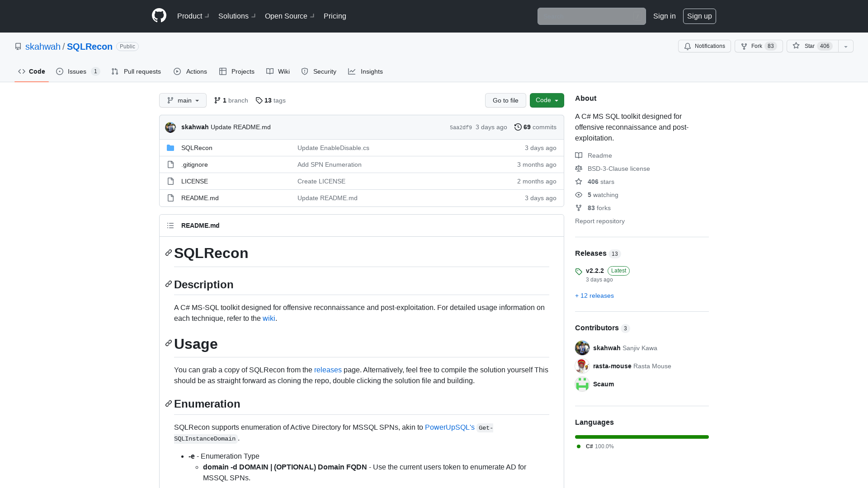Click the fork icon beside 83 forks
Image resolution: width=868 pixels, height=488 pixels.
click(579, 208)
